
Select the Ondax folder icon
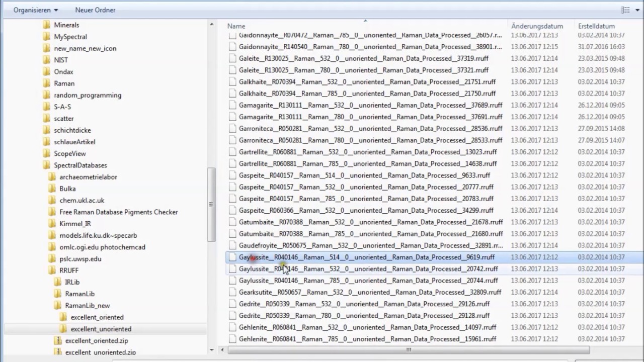coord(47,72)
